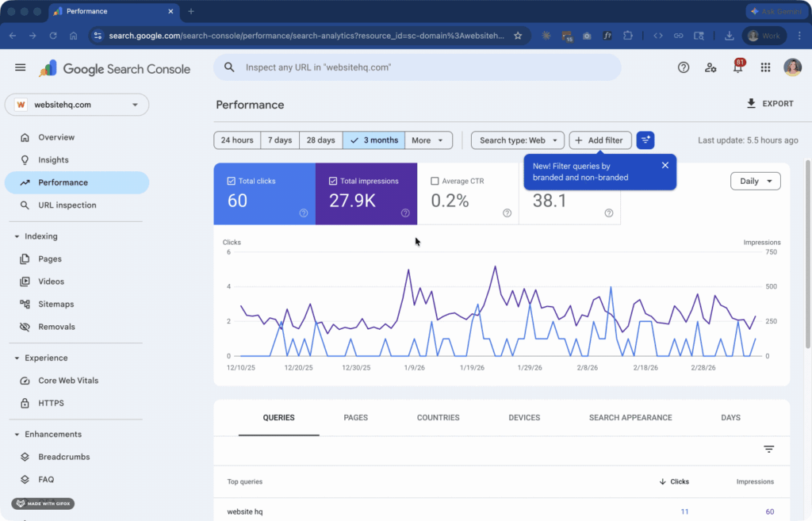The width and height of the screenshot is (812, 521).
Task: Open the Daily granularity dropdown
Action: tap(755, 182)
